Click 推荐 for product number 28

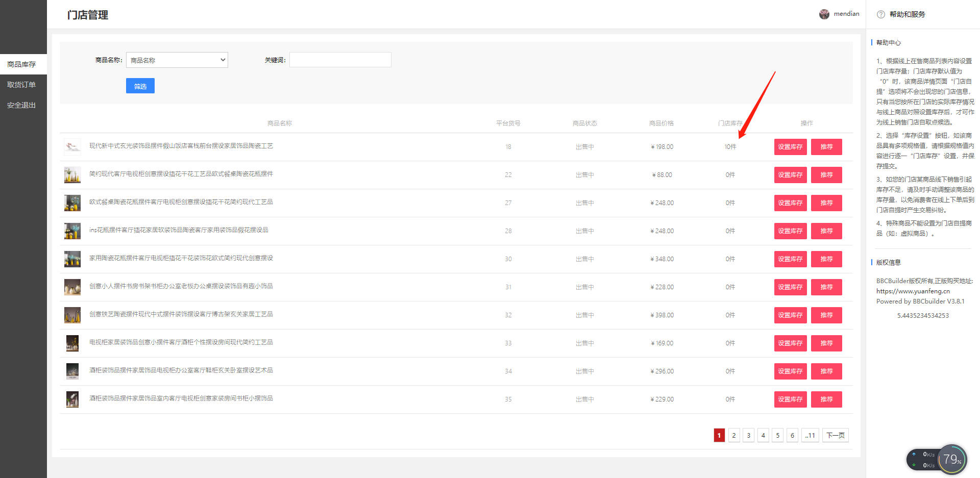[826, 231]
